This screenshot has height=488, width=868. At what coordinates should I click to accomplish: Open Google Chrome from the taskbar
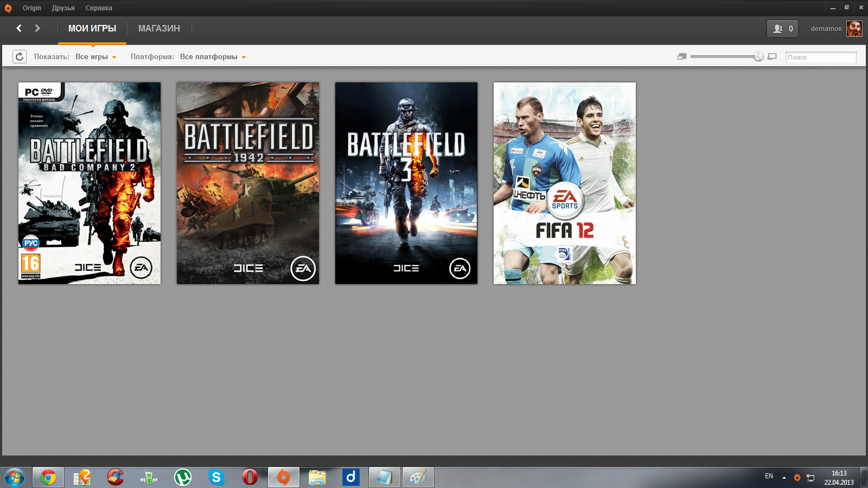48,478
